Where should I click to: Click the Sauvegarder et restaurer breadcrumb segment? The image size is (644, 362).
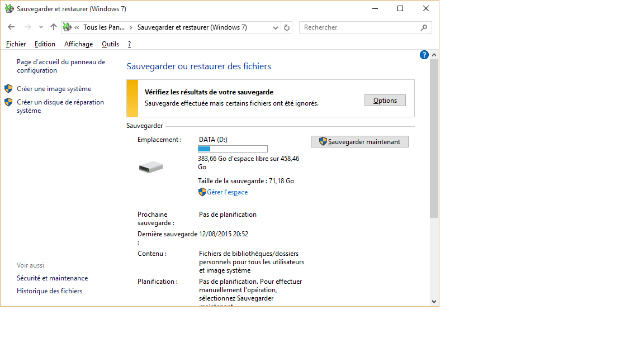192,27
